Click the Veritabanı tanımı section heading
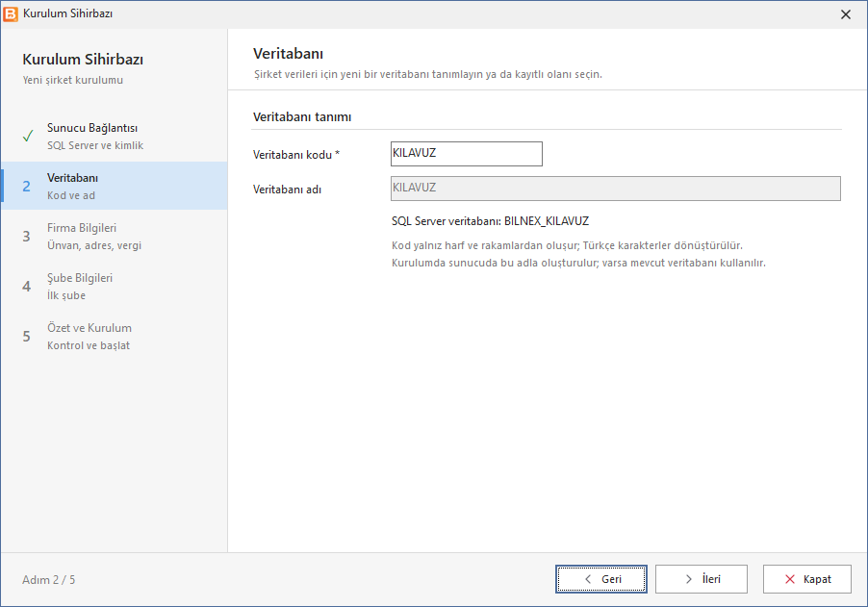The image size is (868, 607). click(x=302, y=116)
